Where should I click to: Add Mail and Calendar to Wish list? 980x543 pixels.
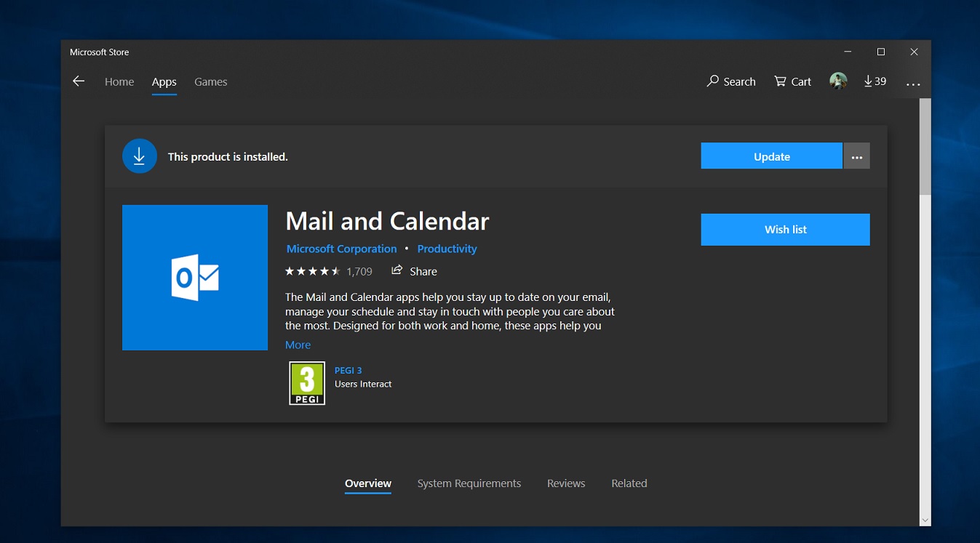click(x=785, y=229)
